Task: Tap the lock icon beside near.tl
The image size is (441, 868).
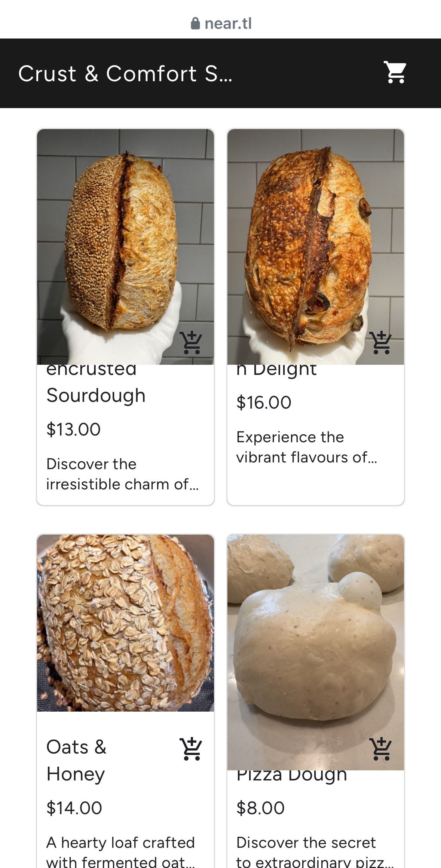Action: 195,24
